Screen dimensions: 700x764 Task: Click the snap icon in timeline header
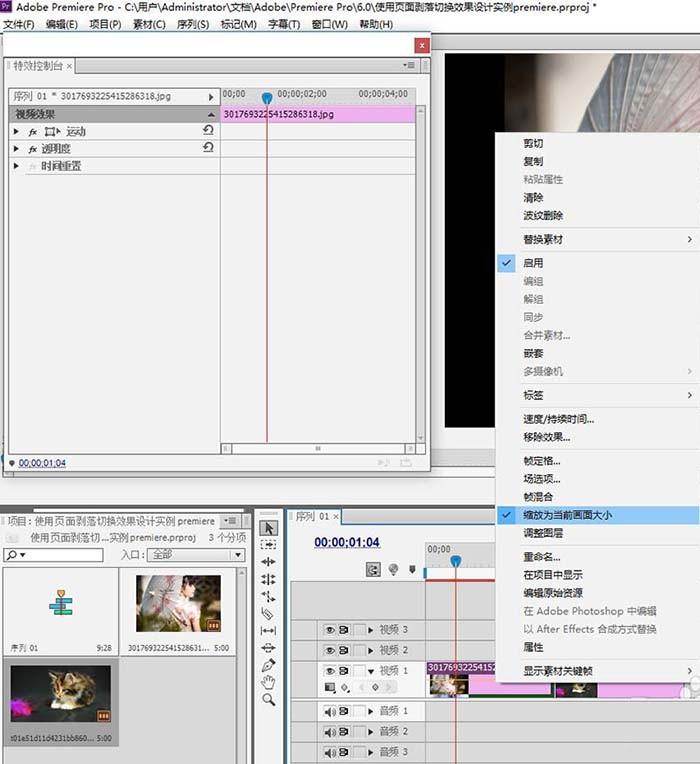coord(373,569)
